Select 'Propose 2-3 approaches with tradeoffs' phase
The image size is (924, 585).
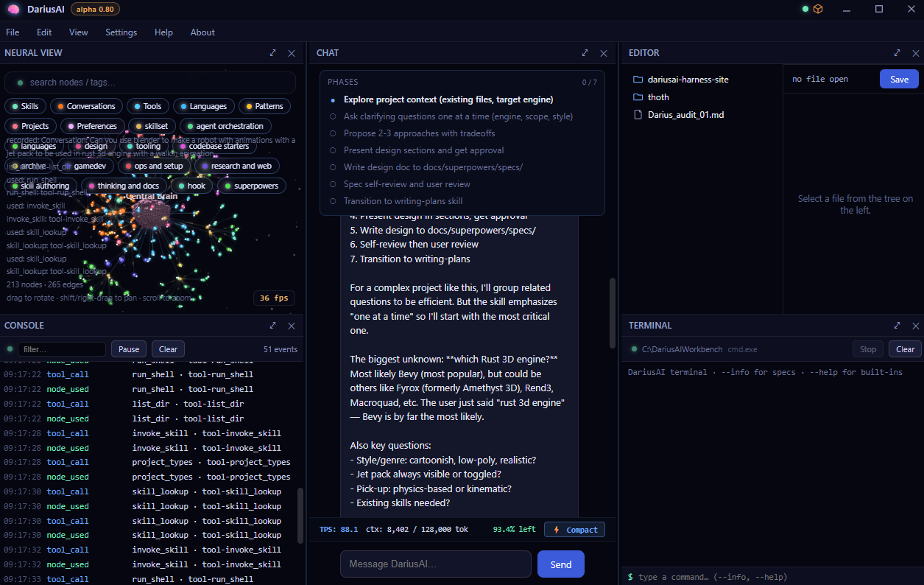tap(419, 133)
